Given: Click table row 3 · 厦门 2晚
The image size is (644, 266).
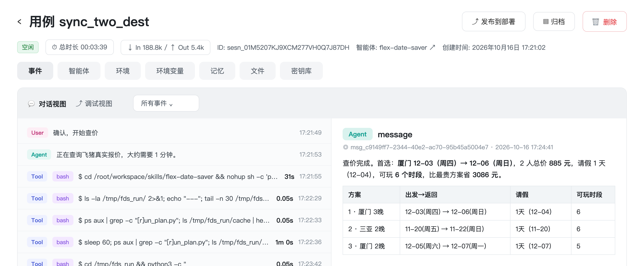Looking at the screenshot, I should (479, 246).
